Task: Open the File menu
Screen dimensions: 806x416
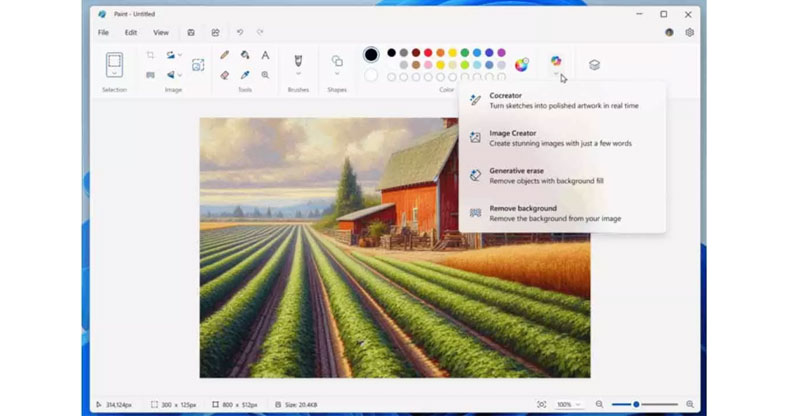Action: pyautogui.click(x=103, y=32)
